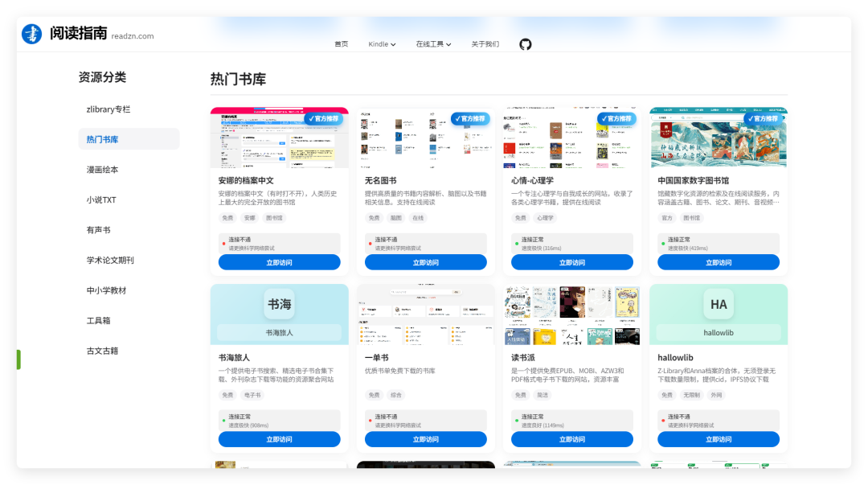
Task: Click the HA logo tile
Action: click(x=719, y=304)
